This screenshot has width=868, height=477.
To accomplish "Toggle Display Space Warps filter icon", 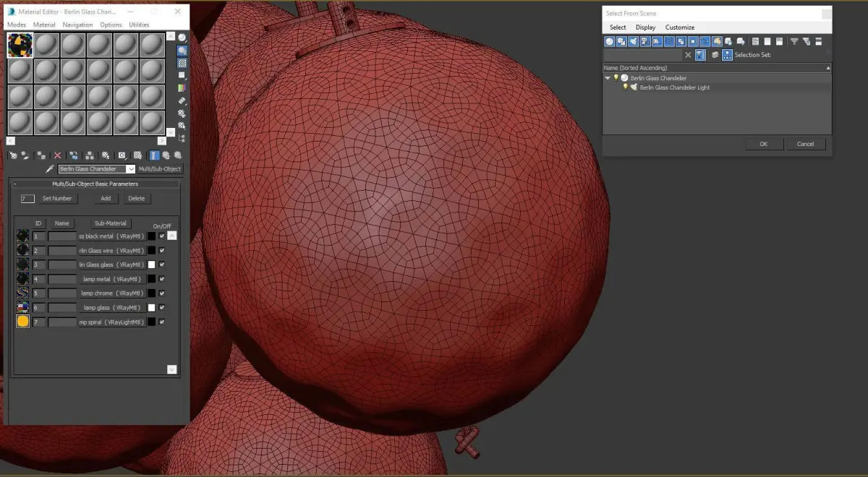I will coord(669,41).
